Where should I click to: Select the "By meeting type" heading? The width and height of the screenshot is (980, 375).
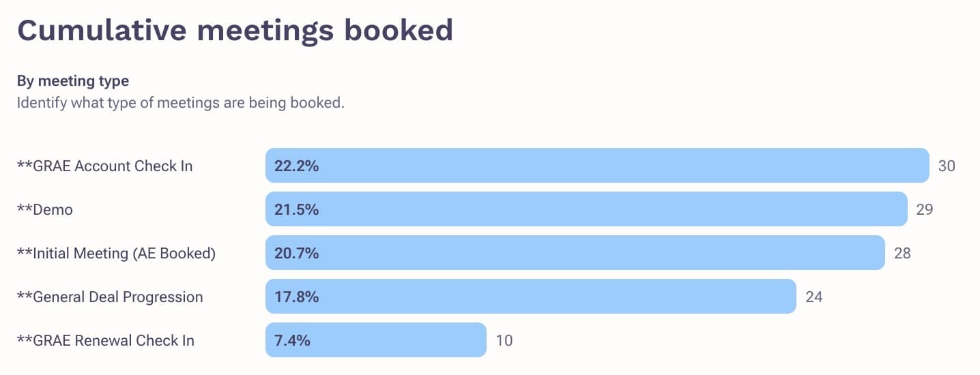click(73, 81)
